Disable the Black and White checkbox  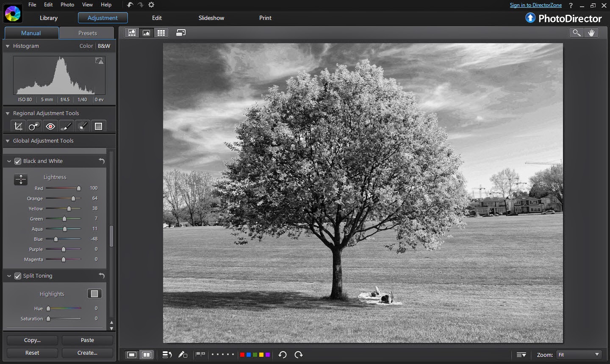pos(18,161)
